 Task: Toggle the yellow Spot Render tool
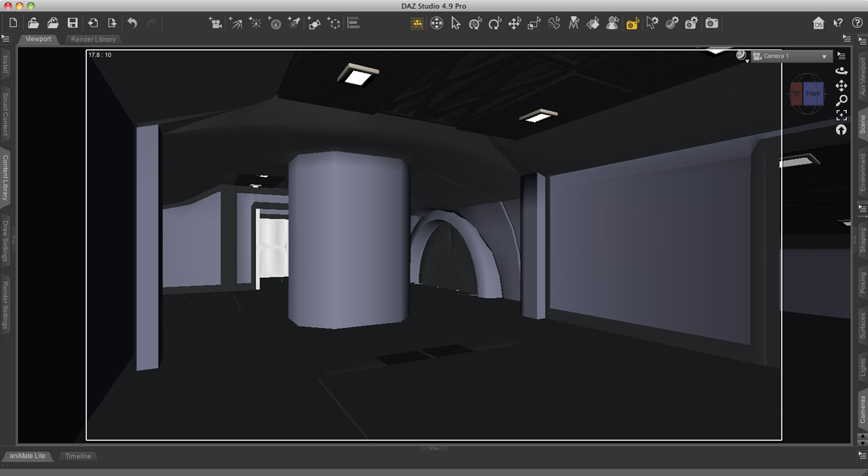[633, 23]
